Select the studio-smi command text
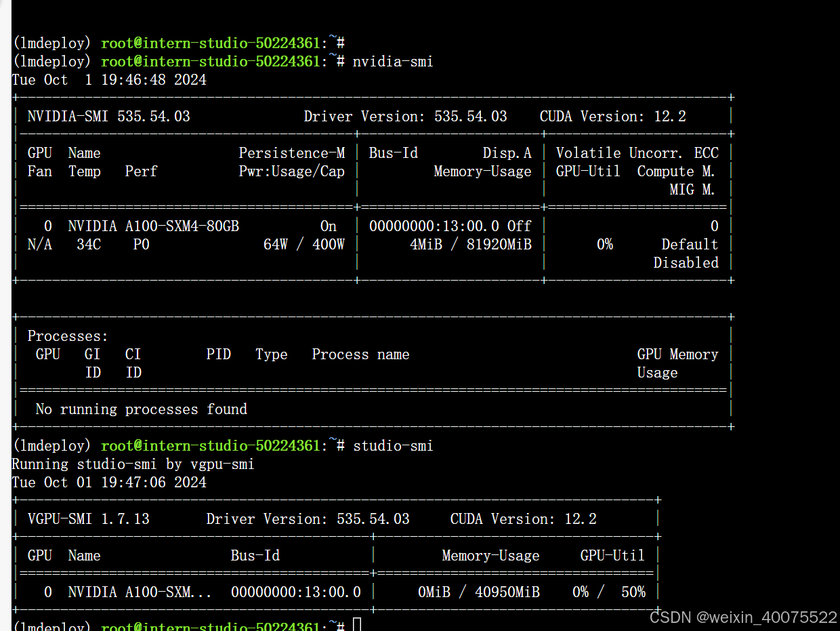The height and width of the screenshot is (631, 840). (x=393, y=445)
